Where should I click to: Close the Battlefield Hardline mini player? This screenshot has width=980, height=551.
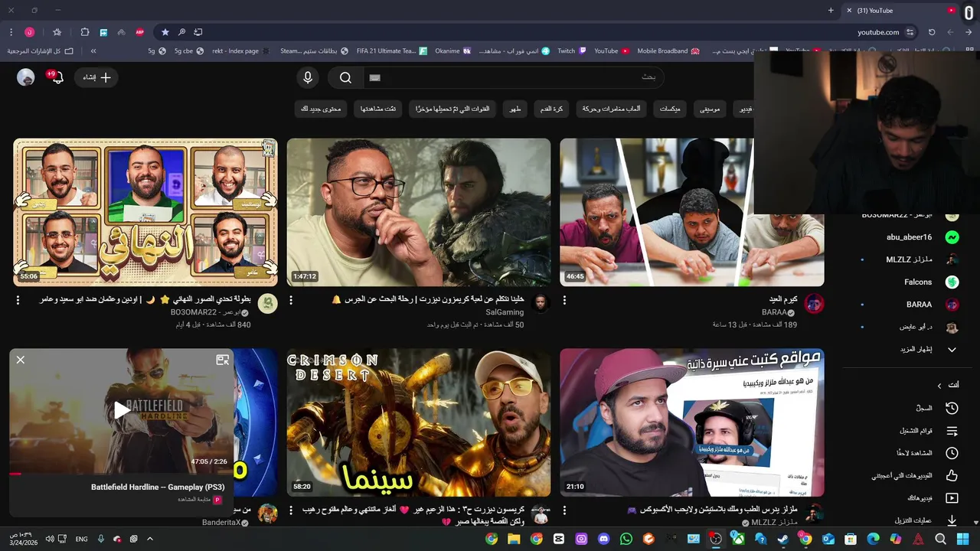[x=21, y=360]
